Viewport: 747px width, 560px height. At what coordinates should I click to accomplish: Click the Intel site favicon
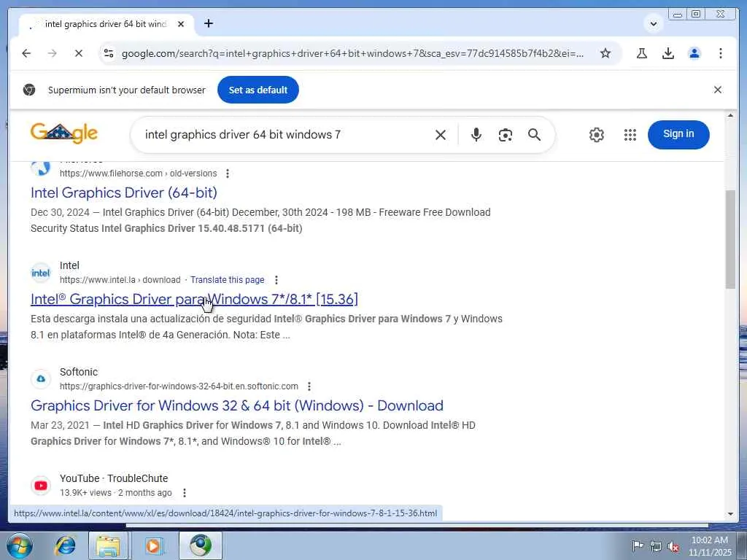tap(41, 273)
